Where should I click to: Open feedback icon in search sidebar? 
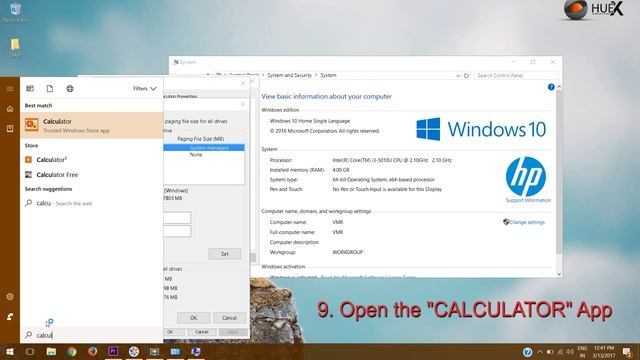pos(10,316)
